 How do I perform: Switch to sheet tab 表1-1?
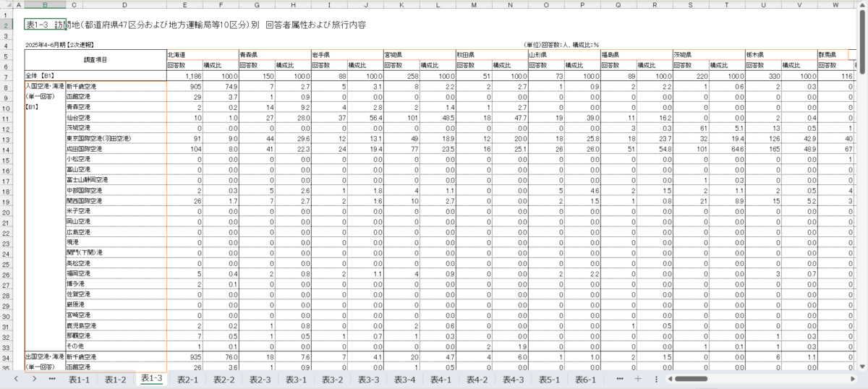click(79, 379)
